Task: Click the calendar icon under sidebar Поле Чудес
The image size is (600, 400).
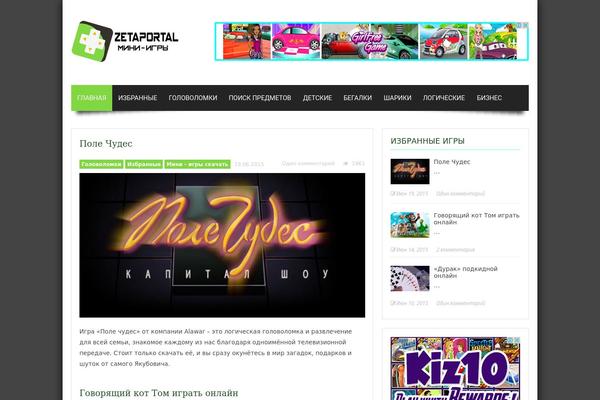Action: coord(393,194)
